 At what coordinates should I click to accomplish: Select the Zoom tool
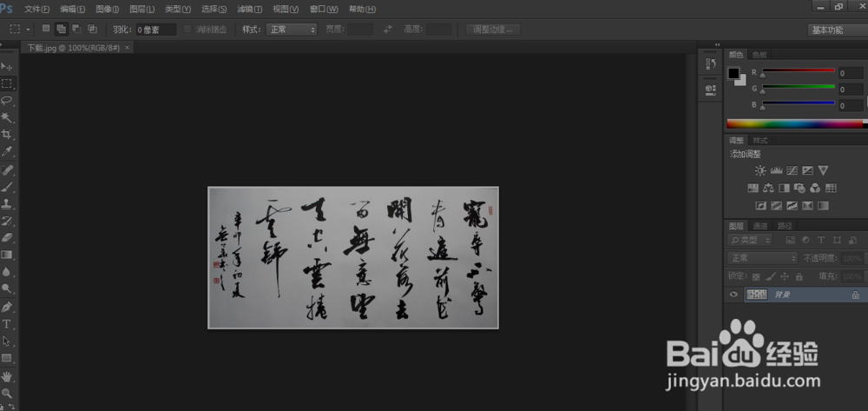[7, 394]
